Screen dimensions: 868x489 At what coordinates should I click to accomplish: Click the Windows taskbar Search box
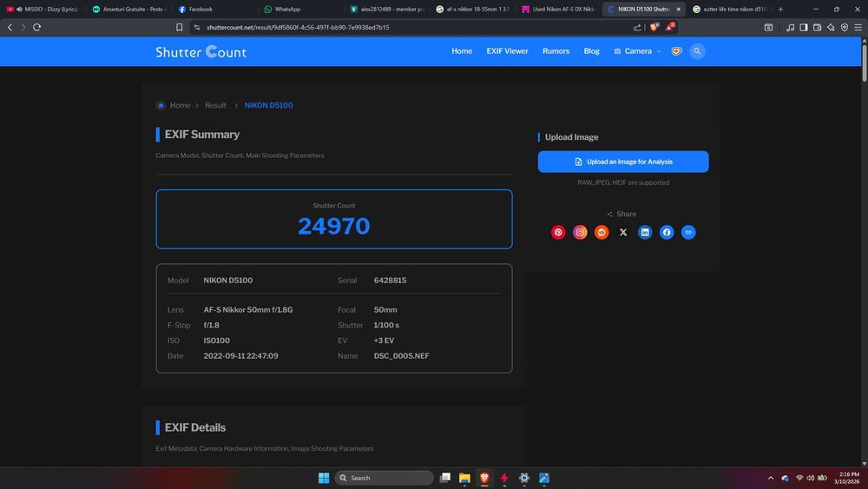pyautogui.click(x=385, y=478)
